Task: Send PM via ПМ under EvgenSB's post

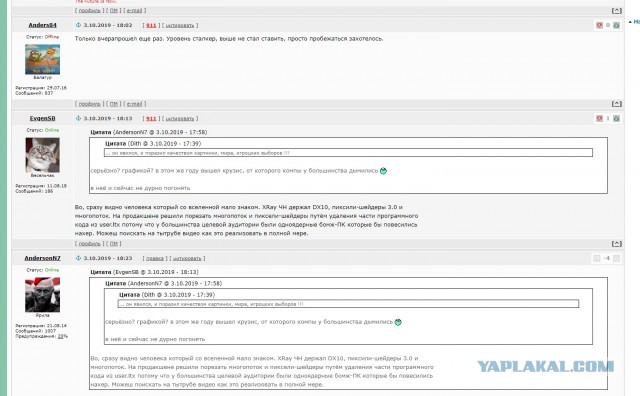Action: 114,244
